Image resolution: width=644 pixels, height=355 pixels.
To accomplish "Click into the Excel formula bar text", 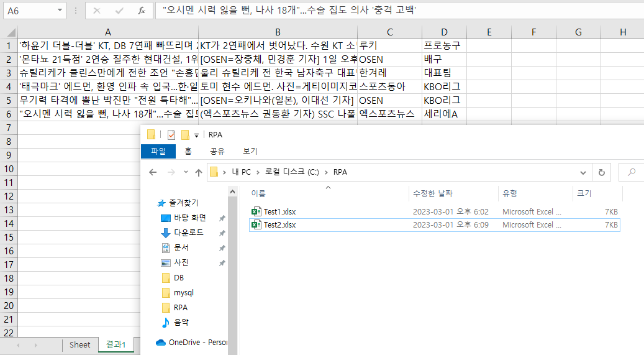I will coord(399,11).
